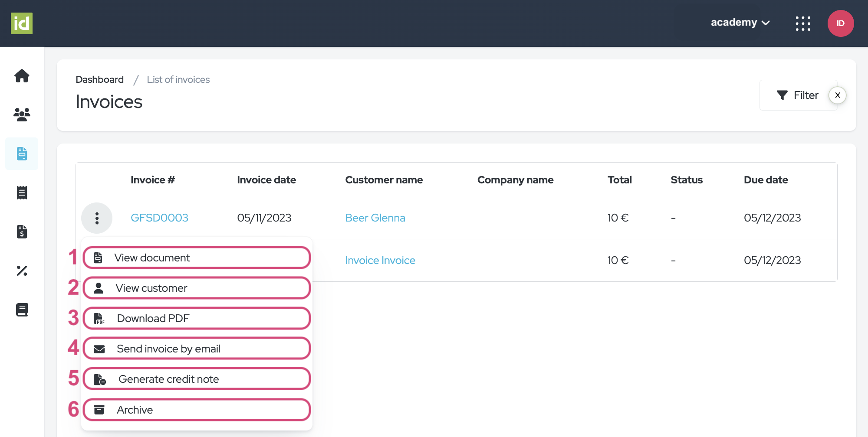Viewport: 868px width, 437px height.
Task: Select the highlighted invoices document sidebar icon
Action: 22,153
